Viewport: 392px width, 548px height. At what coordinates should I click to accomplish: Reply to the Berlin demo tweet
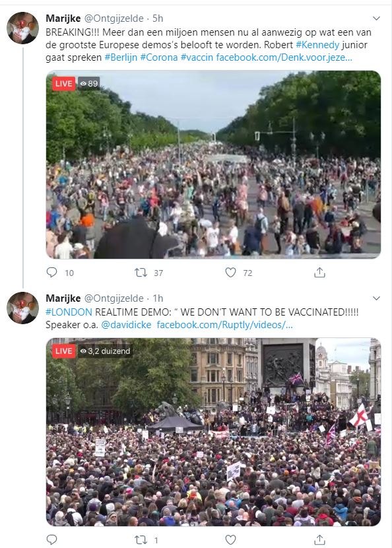pyautogui.click(x=51, y=272)
